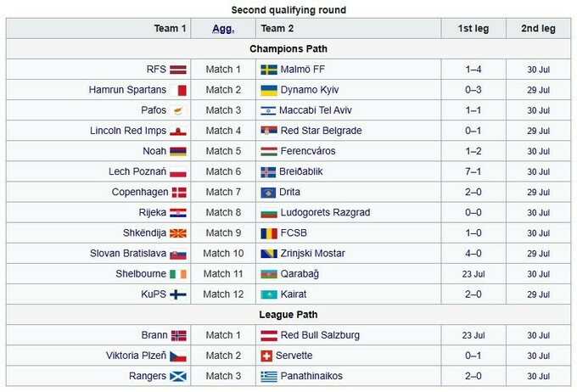Open the Red Bull Salzburg link
The height and width of the screenshot is (392, 577).
(x=320, y=335)
